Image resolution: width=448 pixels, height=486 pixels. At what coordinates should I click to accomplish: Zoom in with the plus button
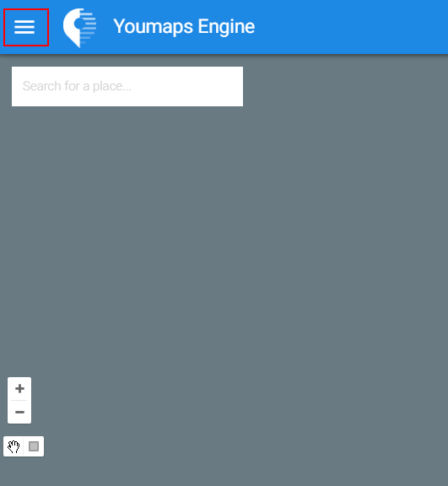(19, 388)
